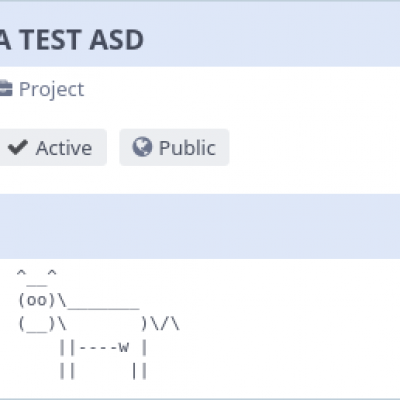Click the globe icon in Public badge
Screen dimensions: 400x400
(142, 147)
